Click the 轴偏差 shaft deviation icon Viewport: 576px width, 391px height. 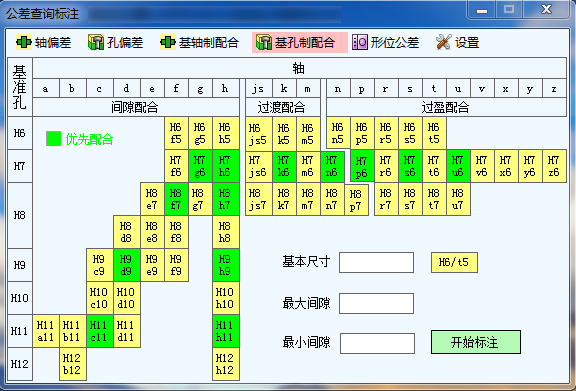pos(24,42)
